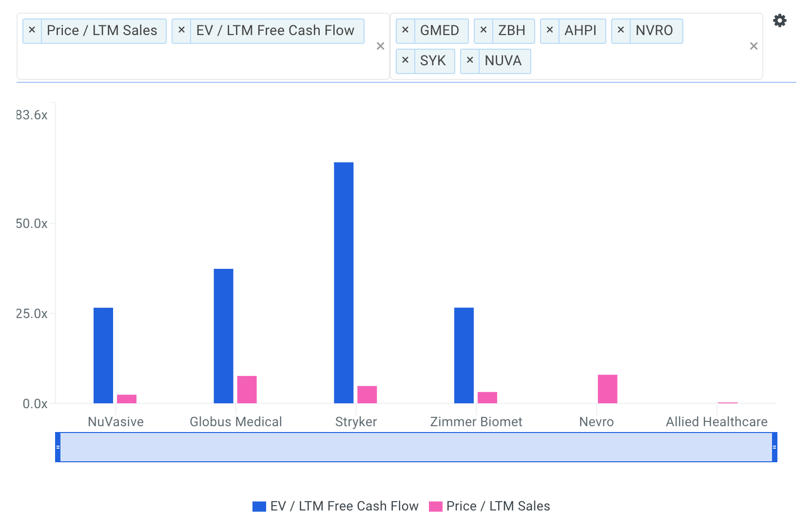
Task: Click the GMED ticker label
Action: pos(440,30)
